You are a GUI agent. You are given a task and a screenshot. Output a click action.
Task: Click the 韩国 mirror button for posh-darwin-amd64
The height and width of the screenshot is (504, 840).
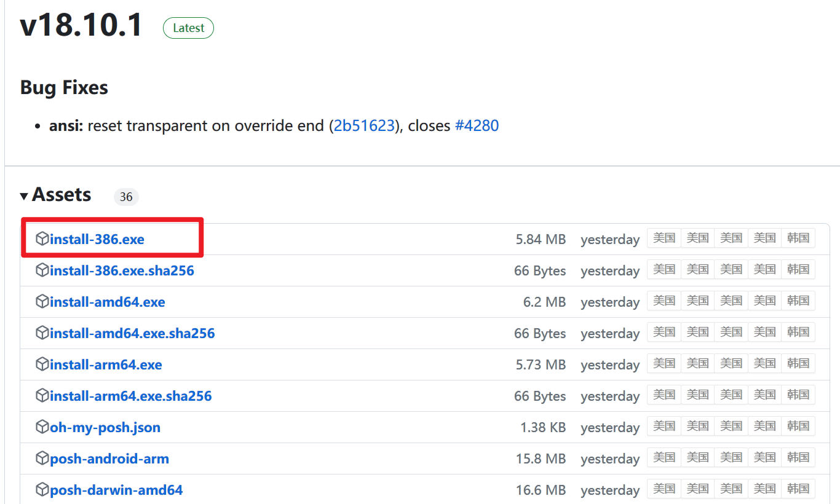pos(798,489)
